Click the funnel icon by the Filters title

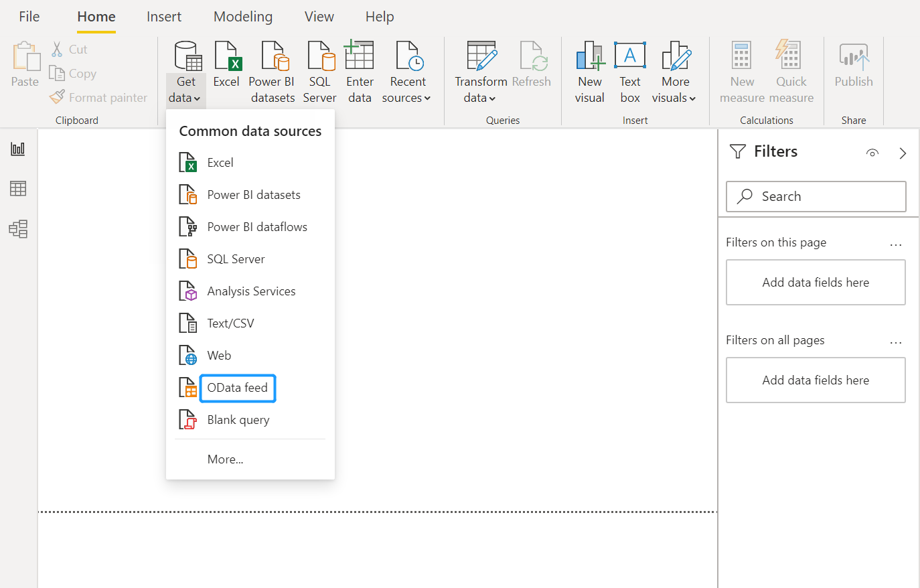tap(738, 151)
